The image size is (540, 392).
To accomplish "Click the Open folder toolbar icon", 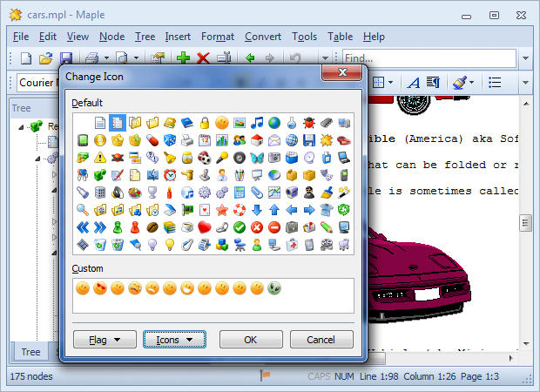I will (x=45, y=57).
